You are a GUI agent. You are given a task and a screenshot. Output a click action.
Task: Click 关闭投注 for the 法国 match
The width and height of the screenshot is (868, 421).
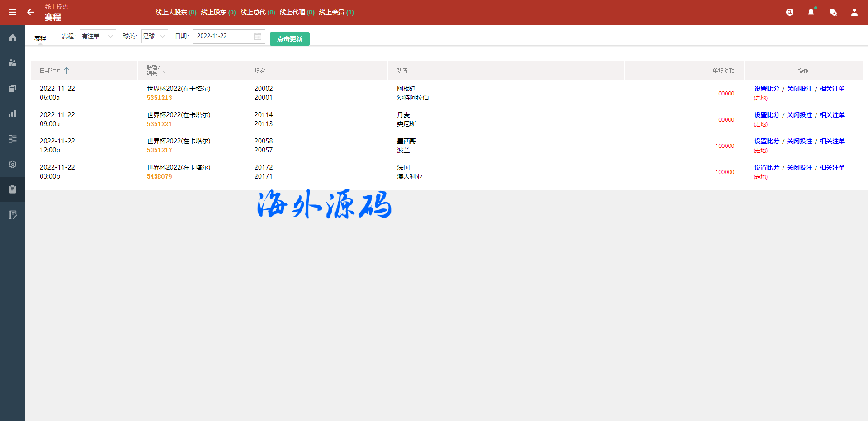[799, 167]
